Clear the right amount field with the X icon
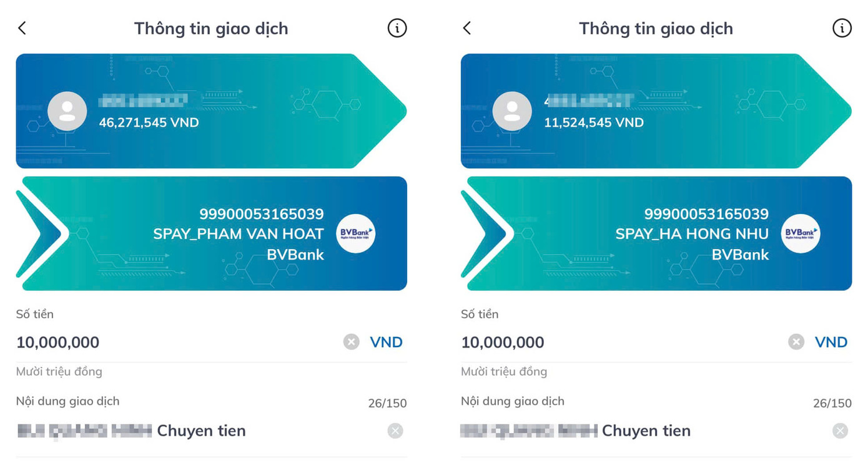Image resolution: width=868 pixels, height=475 pixels. point(796,341)
